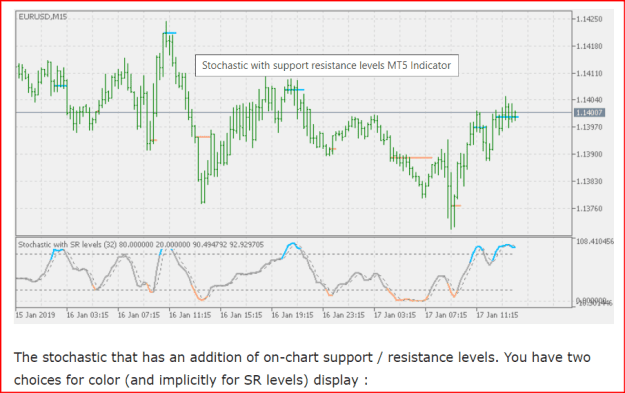
Task: Click the EURUSD,M15 chart symbol label
Action: [43, 17]
